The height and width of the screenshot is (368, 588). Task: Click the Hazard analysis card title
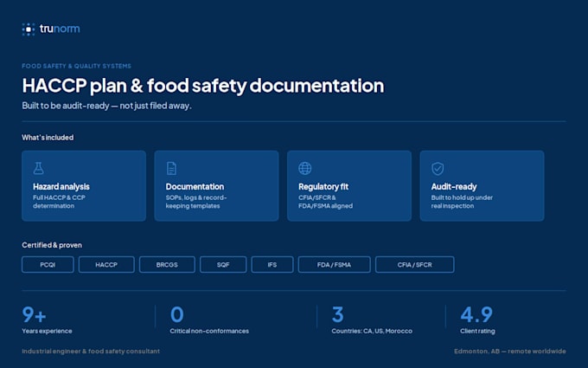61,187
